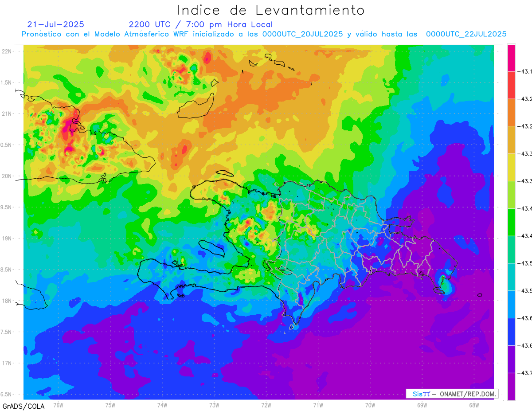Click the "0000UTC_22JUL2025" valid-until text
The image size is (532, 411).
(x=466, y=34)
